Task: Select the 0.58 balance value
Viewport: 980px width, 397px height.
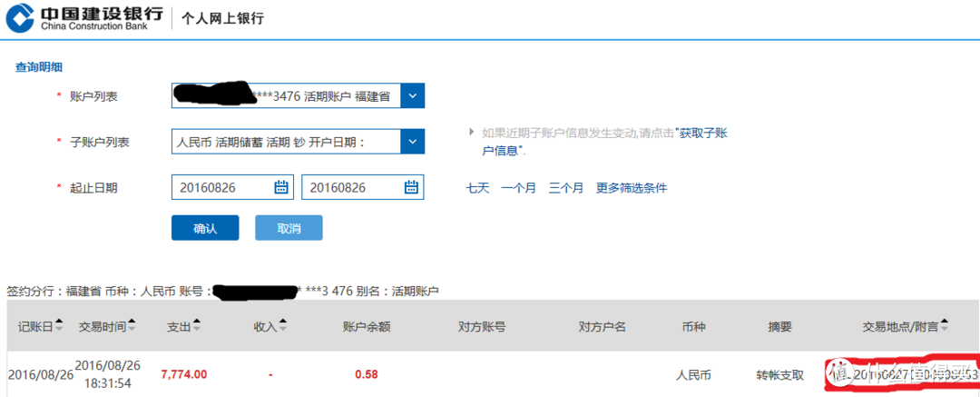Action: point(367,375)
